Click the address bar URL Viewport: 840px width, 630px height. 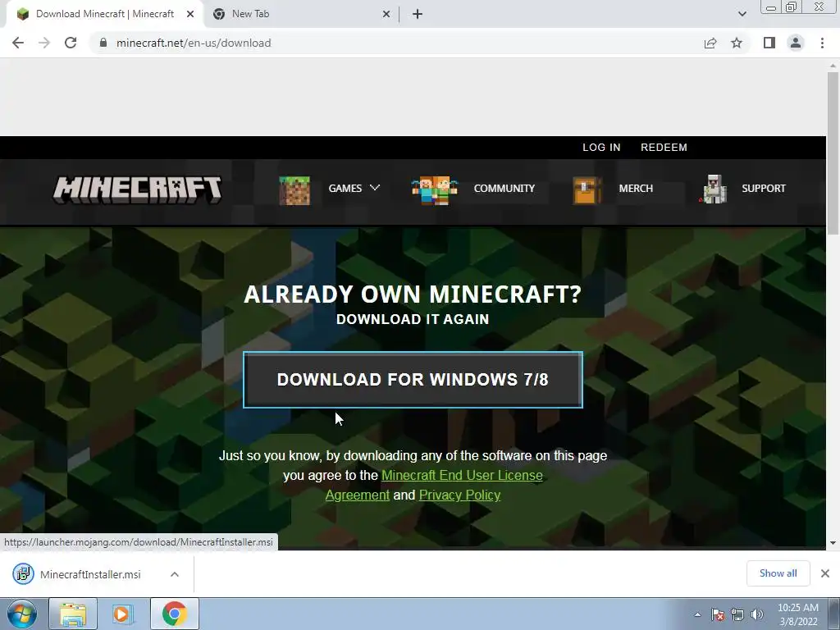point(194,43)
